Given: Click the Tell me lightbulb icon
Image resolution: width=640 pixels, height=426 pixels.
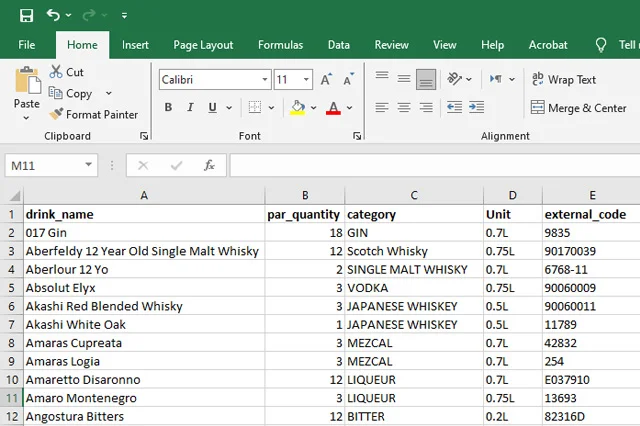Looking at the screenshot, I should pyautogui.click(x=601, y=45).
